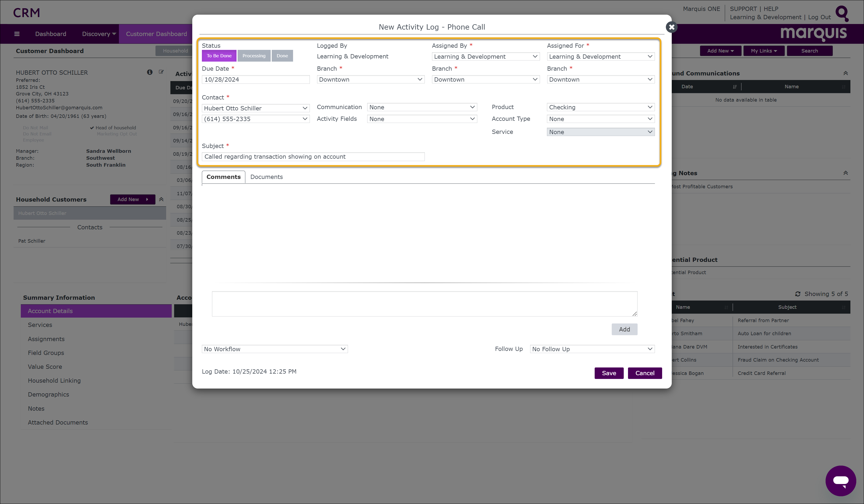Click the Marquis search magnifier logo icon
The height and width of the screenshot is (504, 864).
842,13
